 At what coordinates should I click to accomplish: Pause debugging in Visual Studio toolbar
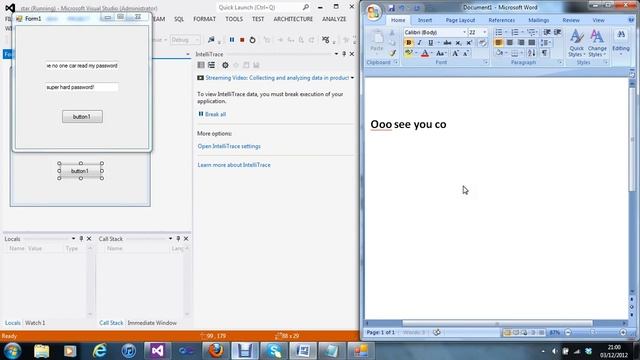coord(232,40)
